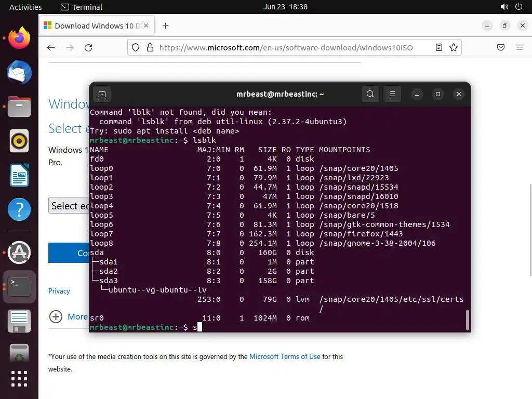Click the ubuntu--vg-ubuntu--lv volume name

pos(157,290)
